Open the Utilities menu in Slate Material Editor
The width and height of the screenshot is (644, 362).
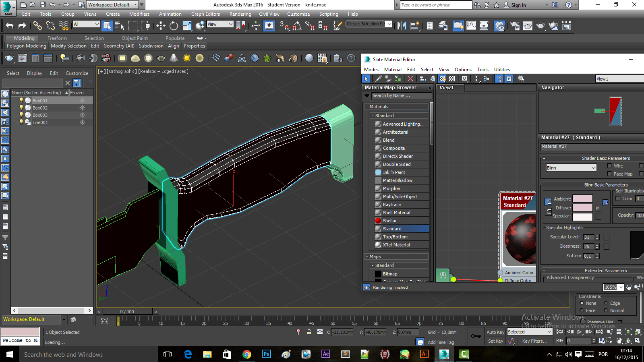tap(502, 70)
